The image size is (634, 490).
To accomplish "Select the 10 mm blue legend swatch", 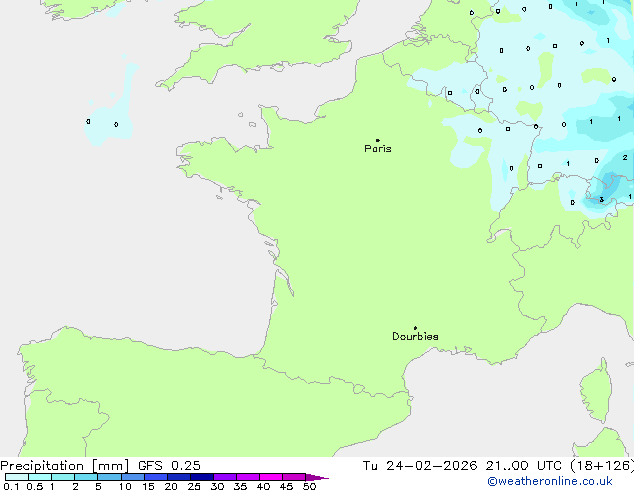I will click(132, 477).
